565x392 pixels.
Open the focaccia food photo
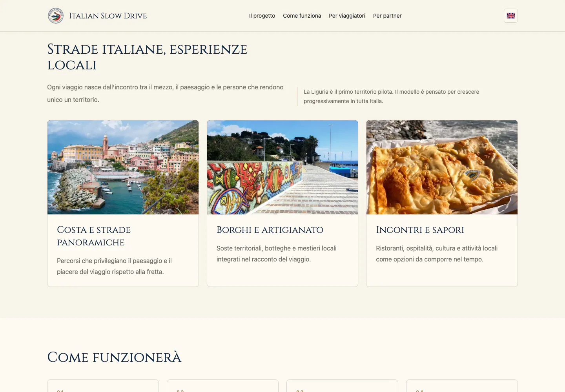tap(442, 167)
